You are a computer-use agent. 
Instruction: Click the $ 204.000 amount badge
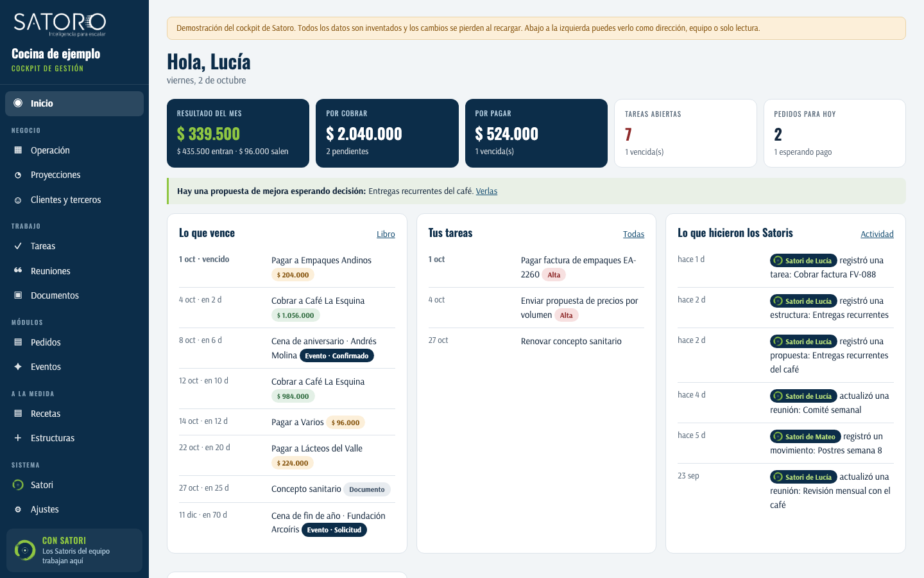pos(293,275)
